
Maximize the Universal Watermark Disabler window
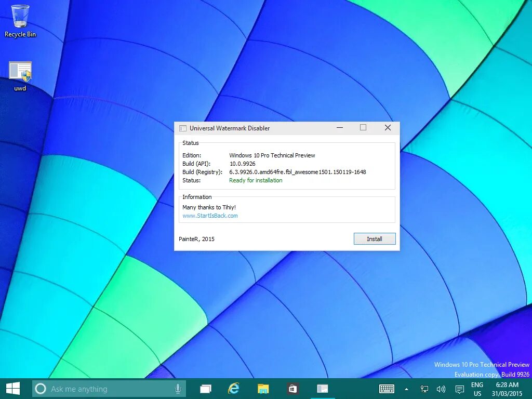pos(363,128)
